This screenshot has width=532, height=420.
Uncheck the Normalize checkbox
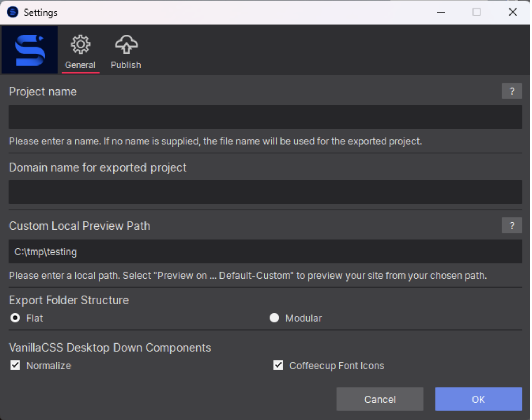(x=15, y=365)
